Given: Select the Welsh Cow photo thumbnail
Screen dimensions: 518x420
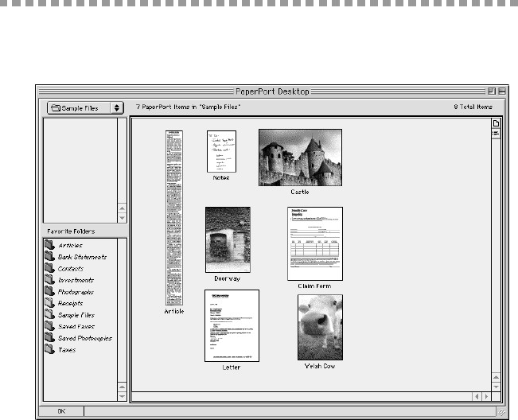Looking at the screenshot, I should 320,327.
